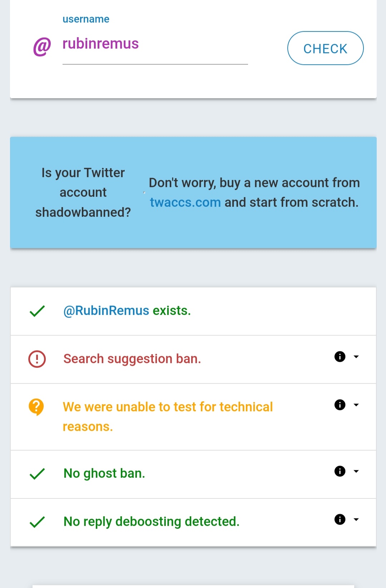
Task: Click the purple @ symbol icon
Action: click(42, 47)
